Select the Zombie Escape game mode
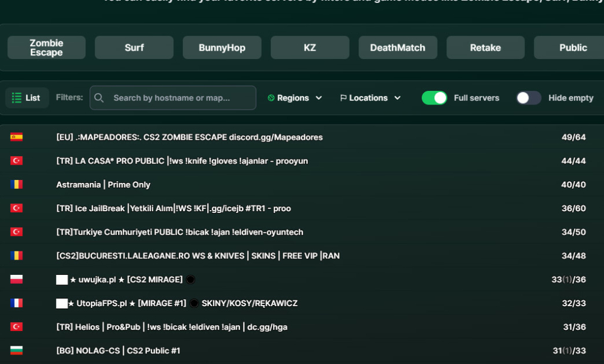Image resolution: width=604 pixels, height=364 pixels. tap(47, 48)
